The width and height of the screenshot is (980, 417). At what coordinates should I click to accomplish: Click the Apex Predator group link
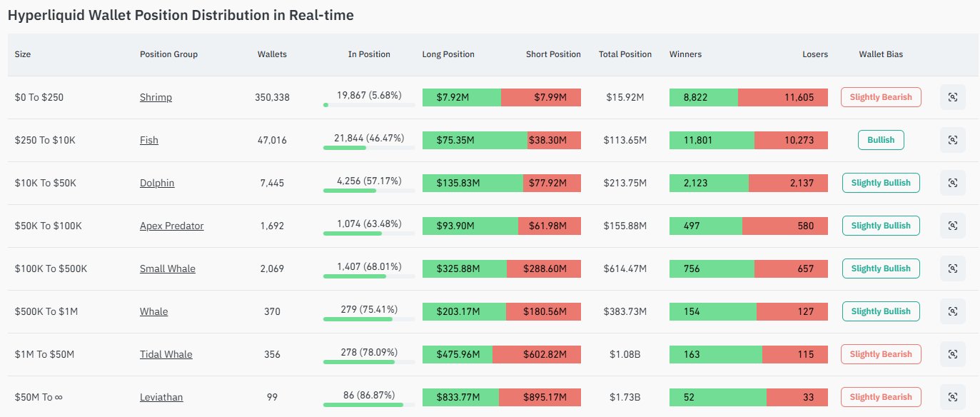[x=171, y=226]
